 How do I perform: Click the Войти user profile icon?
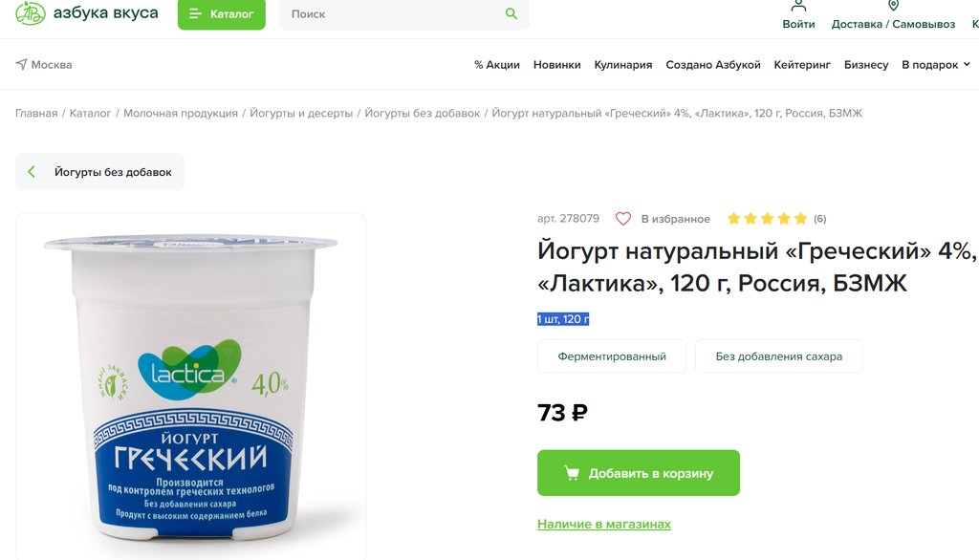pos(798,7)
